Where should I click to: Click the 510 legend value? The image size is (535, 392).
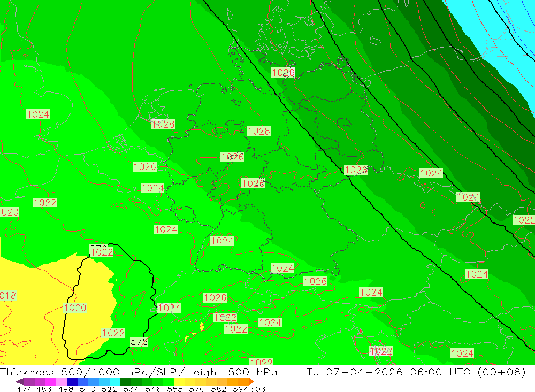[x=87, y=389]
